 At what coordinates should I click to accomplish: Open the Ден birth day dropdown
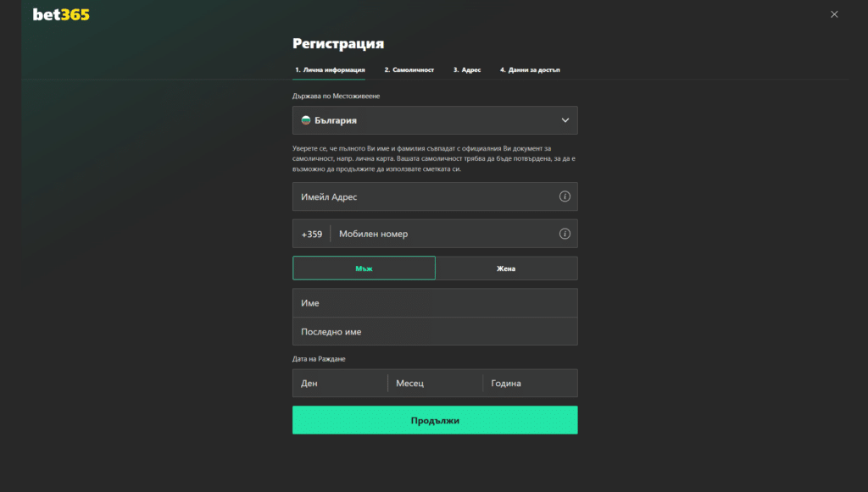pyautogui.click(x=339, y=384)
